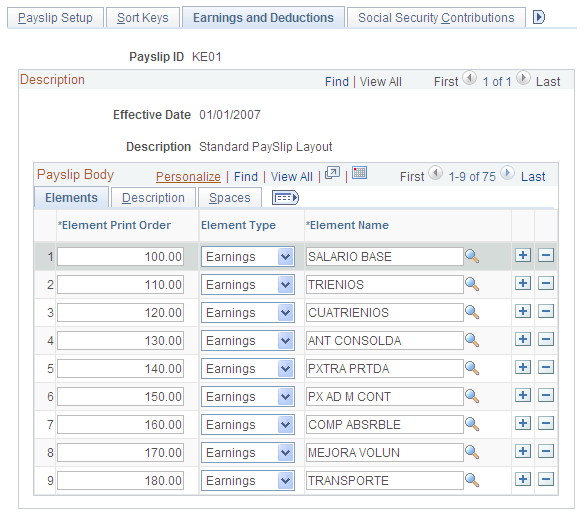Add a row after ANT CONSOLDA
The width and height of the screenshot is (584, 517).
(523, 339)
